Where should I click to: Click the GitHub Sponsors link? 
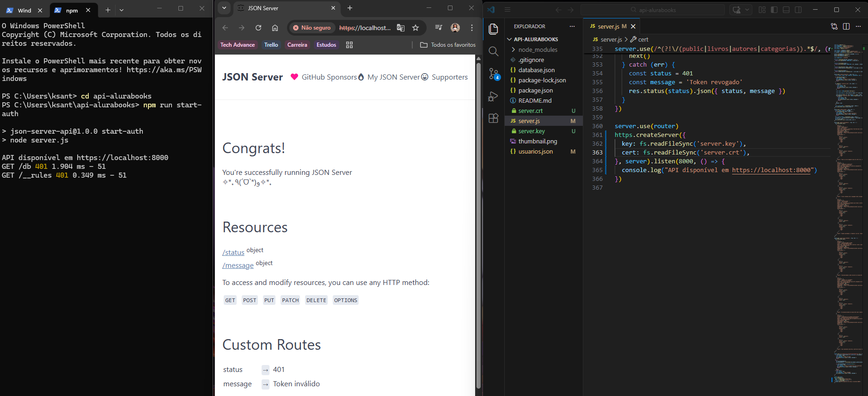pos(329,77)
